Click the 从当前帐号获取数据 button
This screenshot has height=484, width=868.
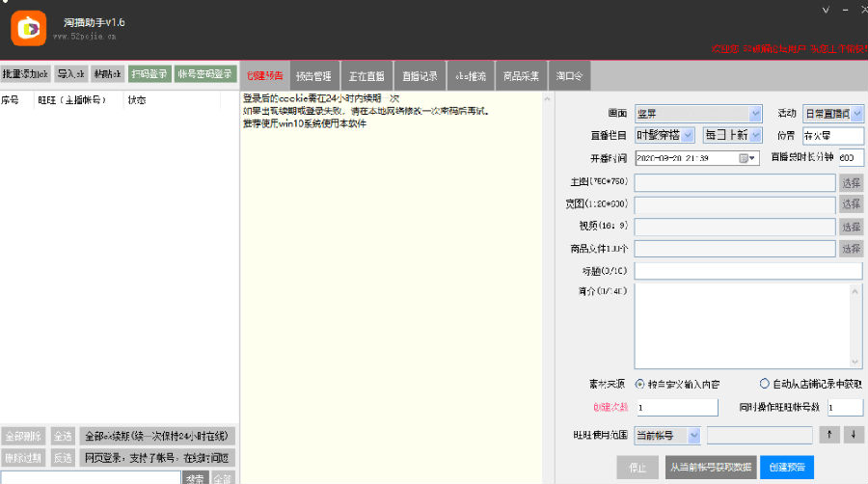click(x=711, y=468)
